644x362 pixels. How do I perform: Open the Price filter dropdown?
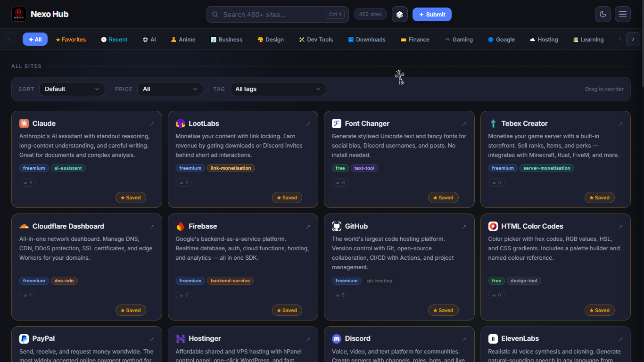[x=170, y=89]
